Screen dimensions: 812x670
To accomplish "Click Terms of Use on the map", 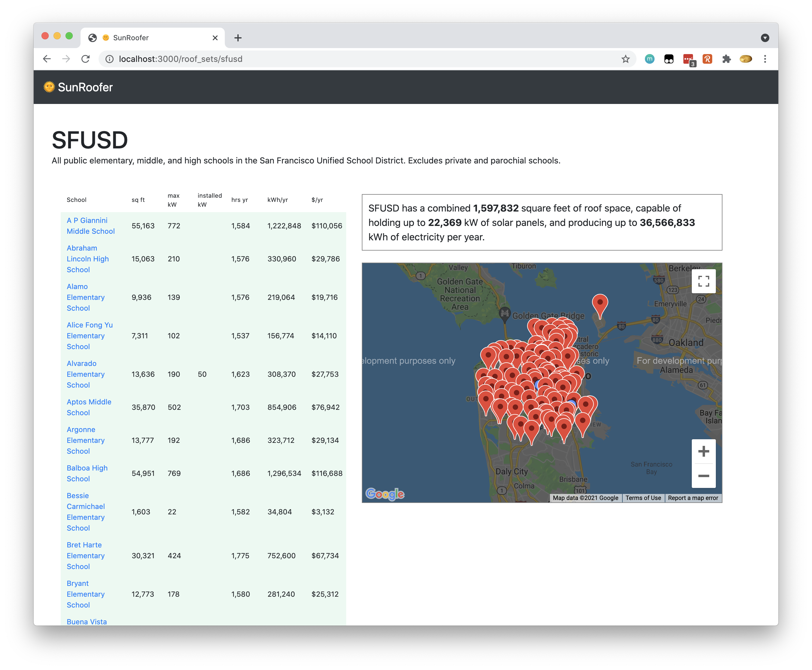I will (643, 498).
